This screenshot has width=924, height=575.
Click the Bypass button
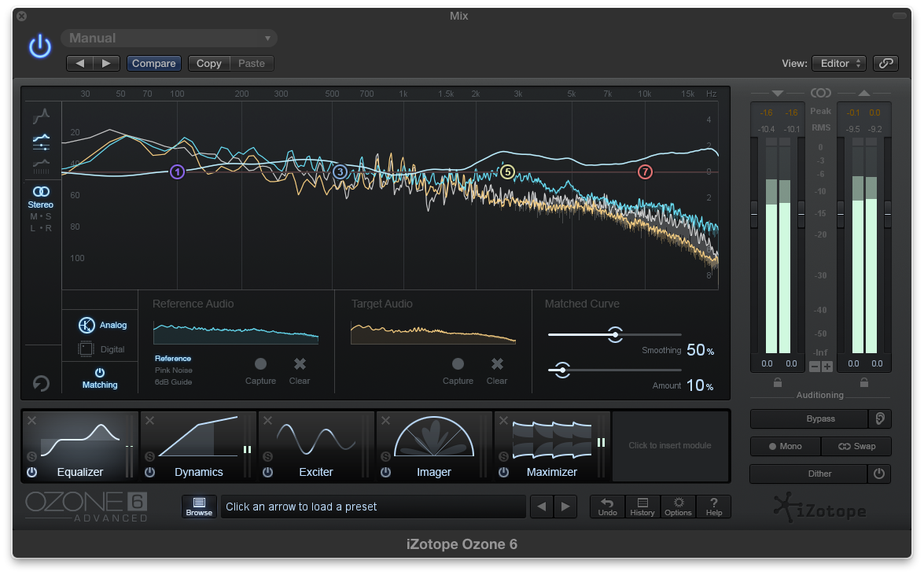point(809,418)
